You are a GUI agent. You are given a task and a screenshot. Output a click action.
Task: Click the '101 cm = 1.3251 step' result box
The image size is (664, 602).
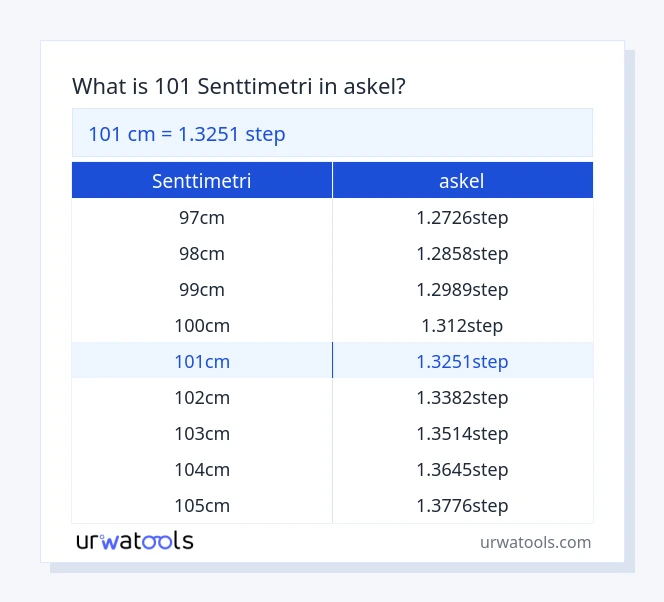(332, 133)
